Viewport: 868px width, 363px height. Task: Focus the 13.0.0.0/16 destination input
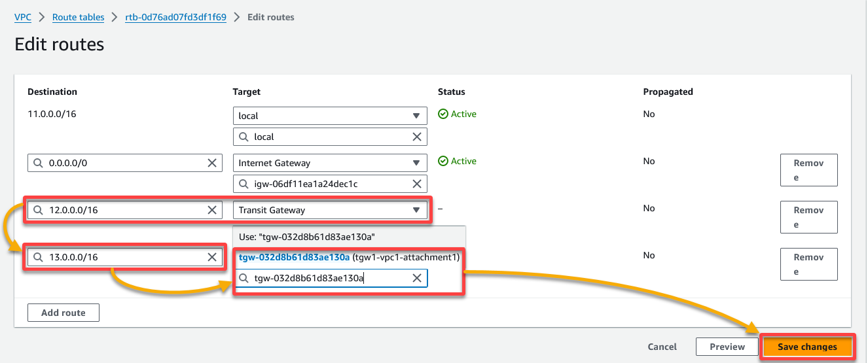click(x=125, y=257)
